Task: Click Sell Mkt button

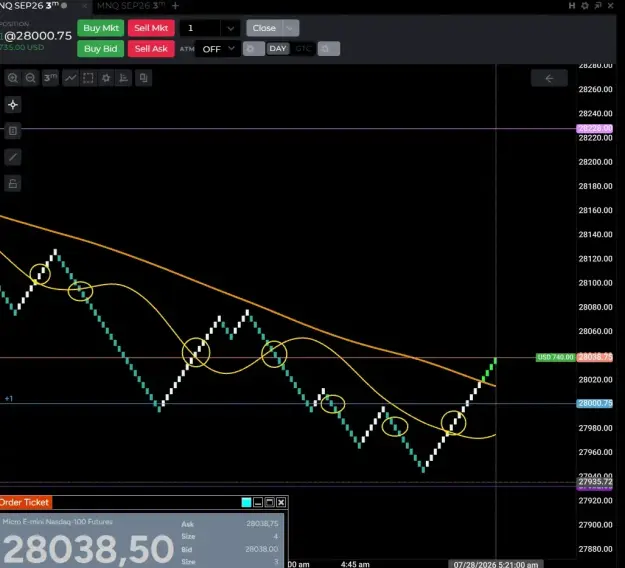Action: pyautogui.click(x=151, y=28)
